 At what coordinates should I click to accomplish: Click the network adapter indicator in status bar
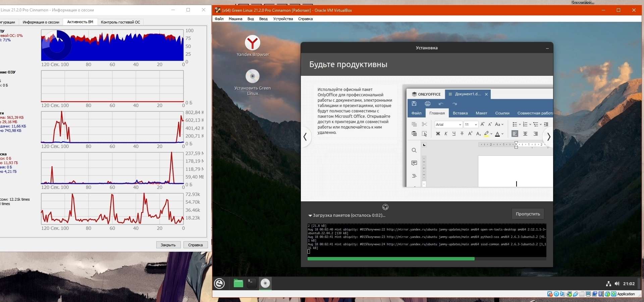point(569,294)
